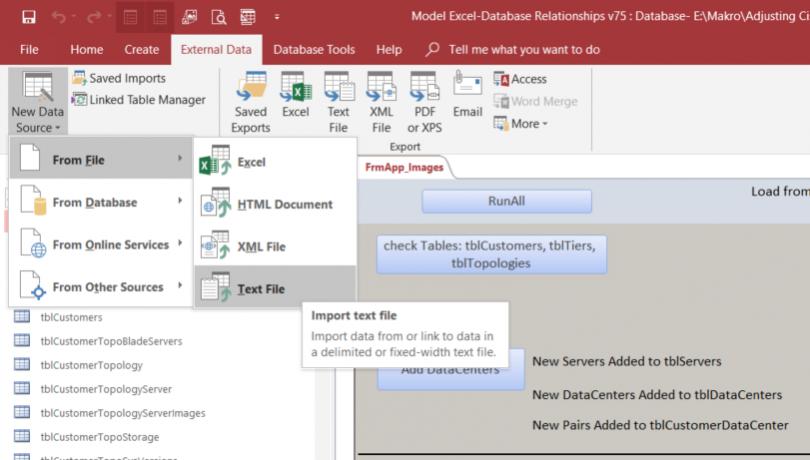Choose Excel in the From File submenu
The width and height of the screenshot is (810, 460).
click(275, 161)
